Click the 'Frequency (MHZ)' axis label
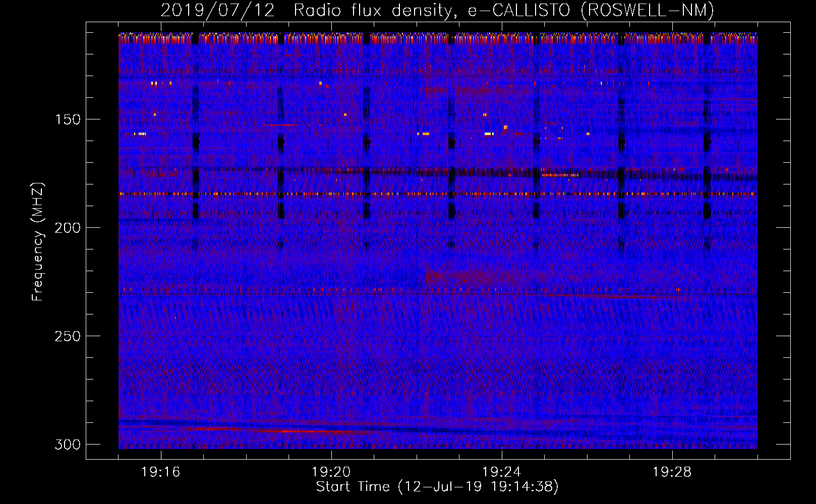The image size is (816, 504). (38, 241)
